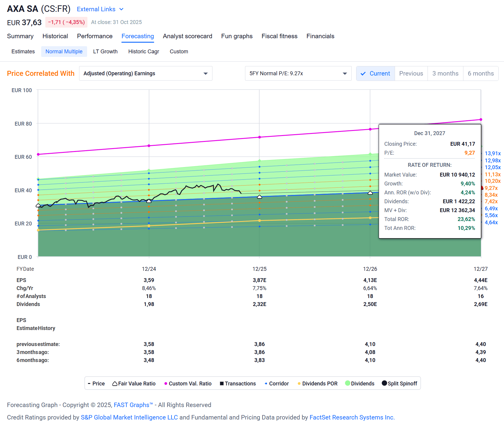Toggle Dividends shading in legend

(359, 383)
